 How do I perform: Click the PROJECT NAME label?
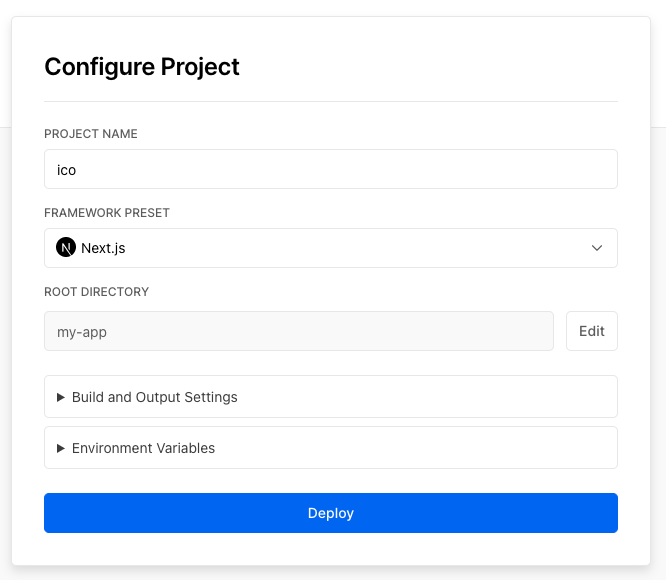coord(91,134)
